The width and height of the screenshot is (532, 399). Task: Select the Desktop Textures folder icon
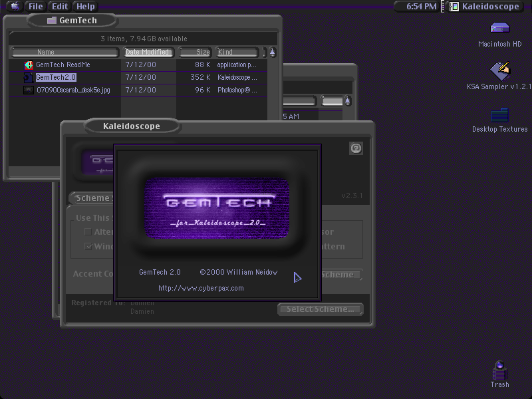click(x=500, y=115)
